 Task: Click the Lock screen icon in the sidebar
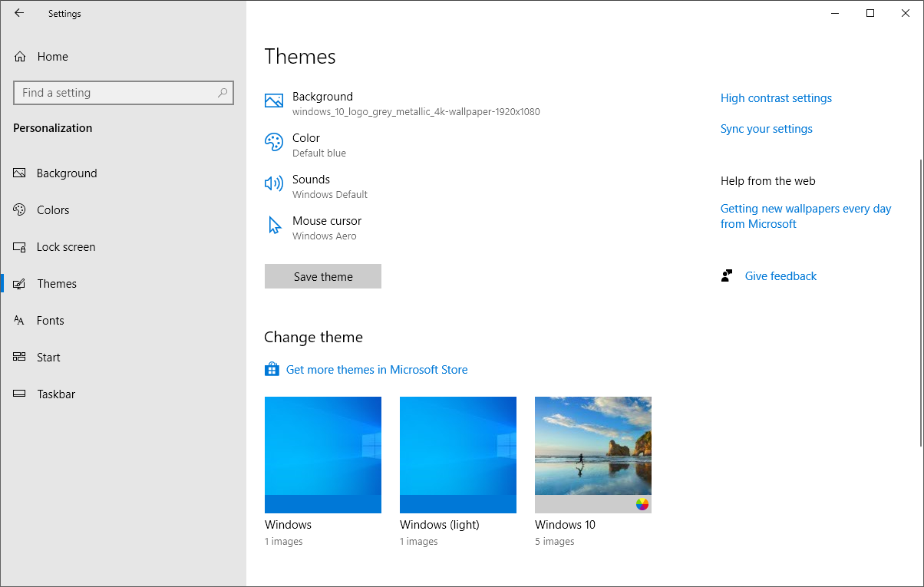point(19,246)
